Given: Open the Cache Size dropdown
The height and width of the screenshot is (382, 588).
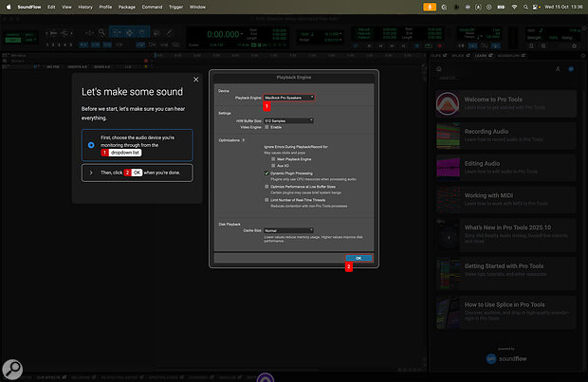Looking at the screenshot, I should 288,230.
